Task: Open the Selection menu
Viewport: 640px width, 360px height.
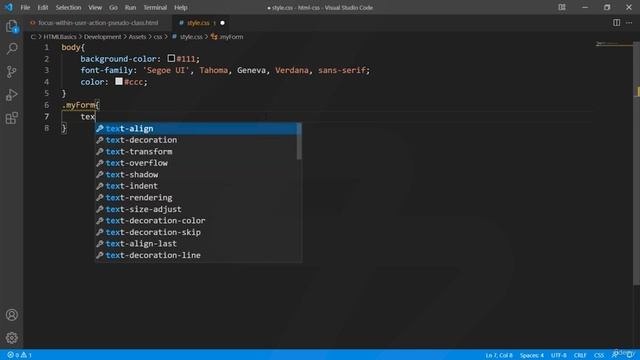Action: (68, 7)
